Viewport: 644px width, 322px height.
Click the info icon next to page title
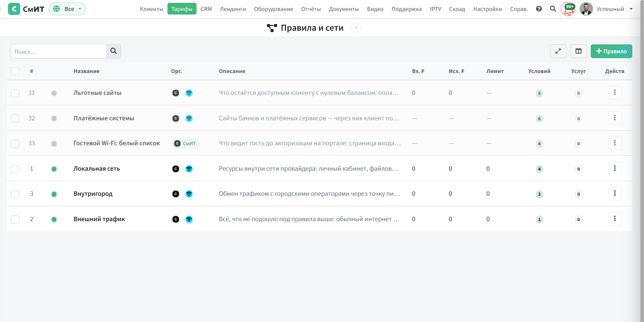[356, 28]
